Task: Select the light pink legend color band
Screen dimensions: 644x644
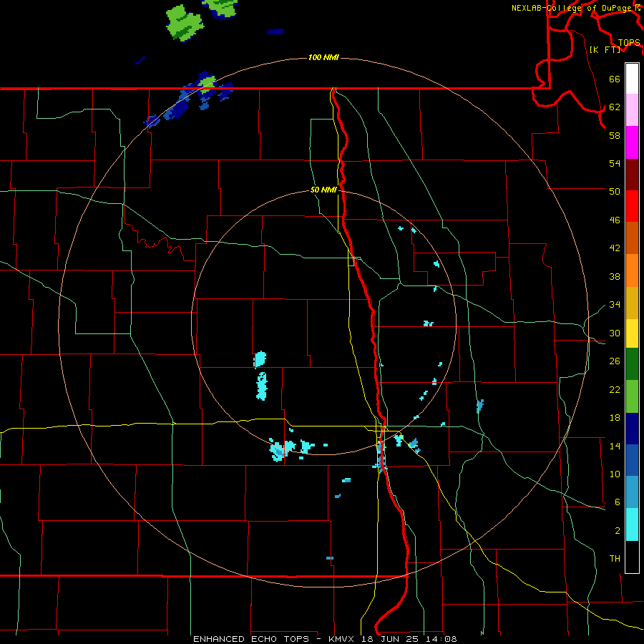Action: pos(632,110)
